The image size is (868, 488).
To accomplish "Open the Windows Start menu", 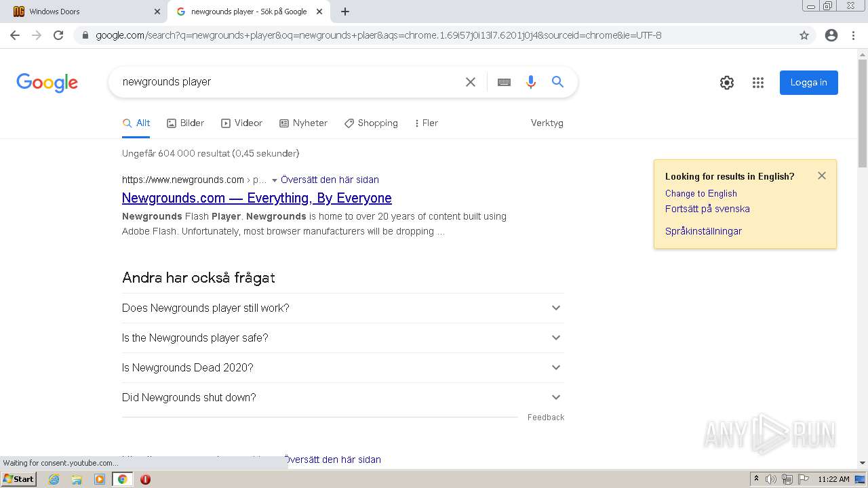I will click(19, 479).
